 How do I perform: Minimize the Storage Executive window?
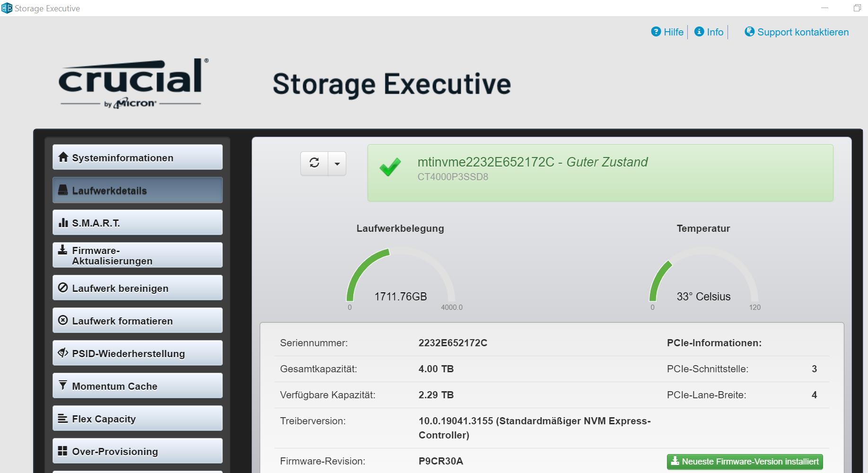(x=824, y=8)
